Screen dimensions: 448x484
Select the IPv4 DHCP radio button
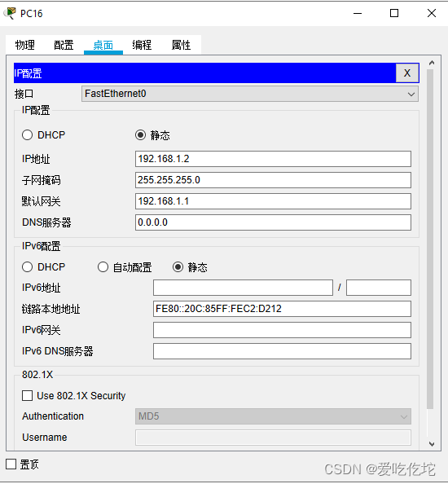pyautogui.click(x=27, y=135)
